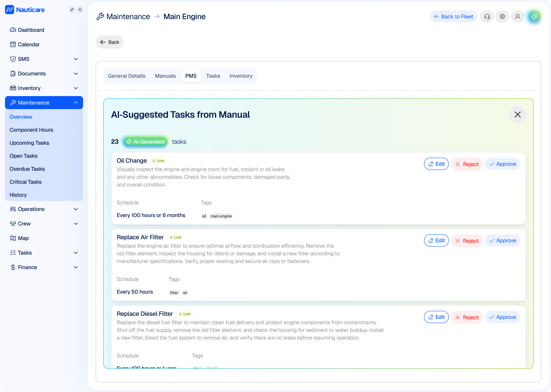Approve the Oil Change task

pyautogui.click(x=502, y=164)
